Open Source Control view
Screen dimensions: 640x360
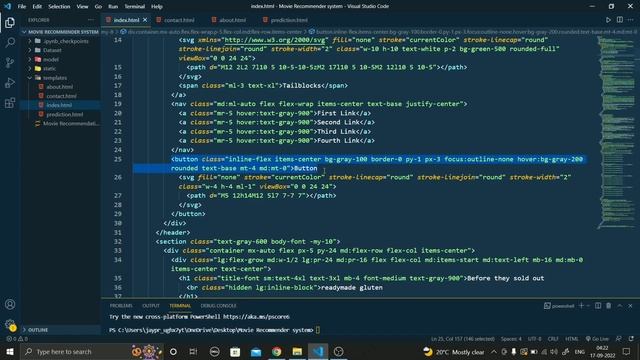click(x=10, y=62)
